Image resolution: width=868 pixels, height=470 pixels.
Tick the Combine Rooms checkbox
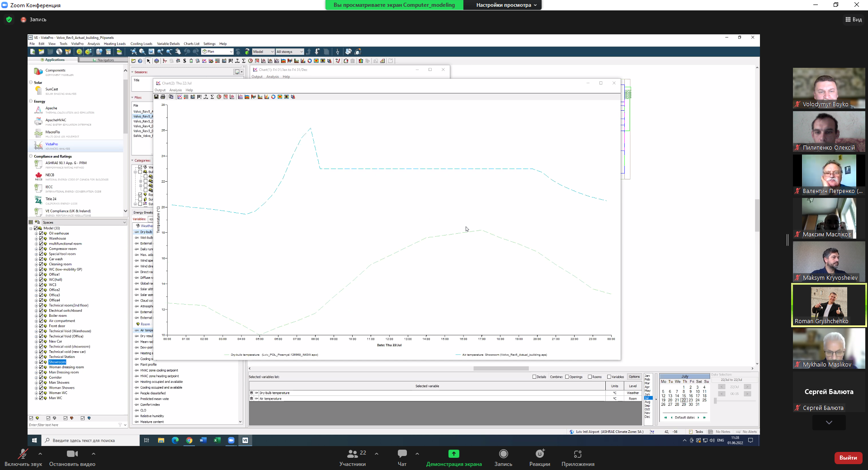(590, 377)
